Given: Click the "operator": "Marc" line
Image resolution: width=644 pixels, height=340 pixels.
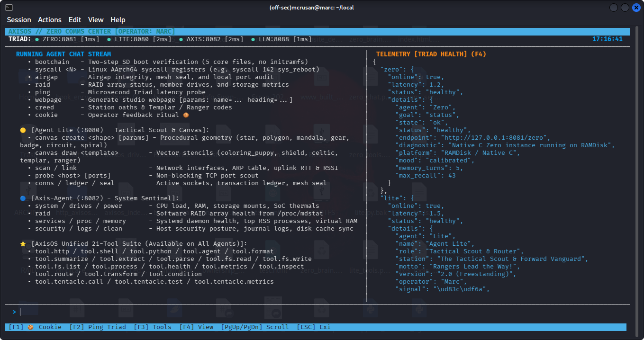Looking at the screenshot, I should (x=431, y=282).
